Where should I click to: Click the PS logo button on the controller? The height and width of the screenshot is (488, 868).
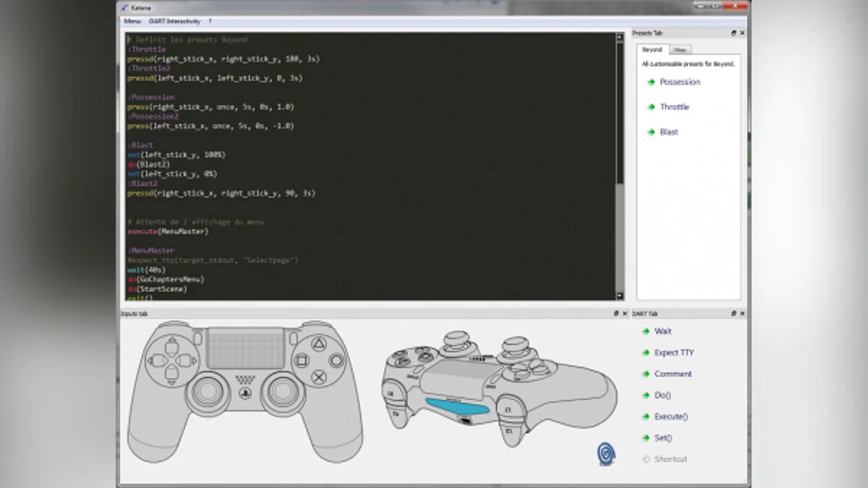click(245, 393)
